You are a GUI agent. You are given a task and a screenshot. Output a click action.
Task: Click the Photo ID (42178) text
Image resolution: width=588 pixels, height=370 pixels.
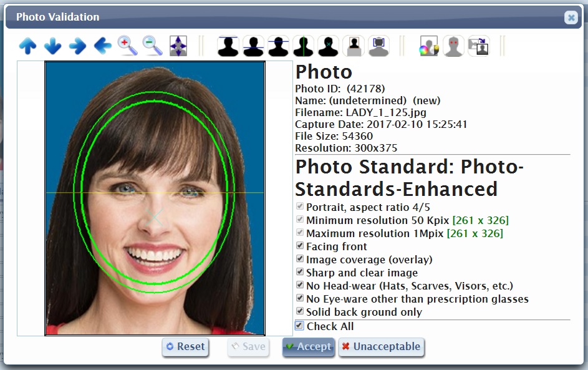pyautogui.click(x=340, y=89)
